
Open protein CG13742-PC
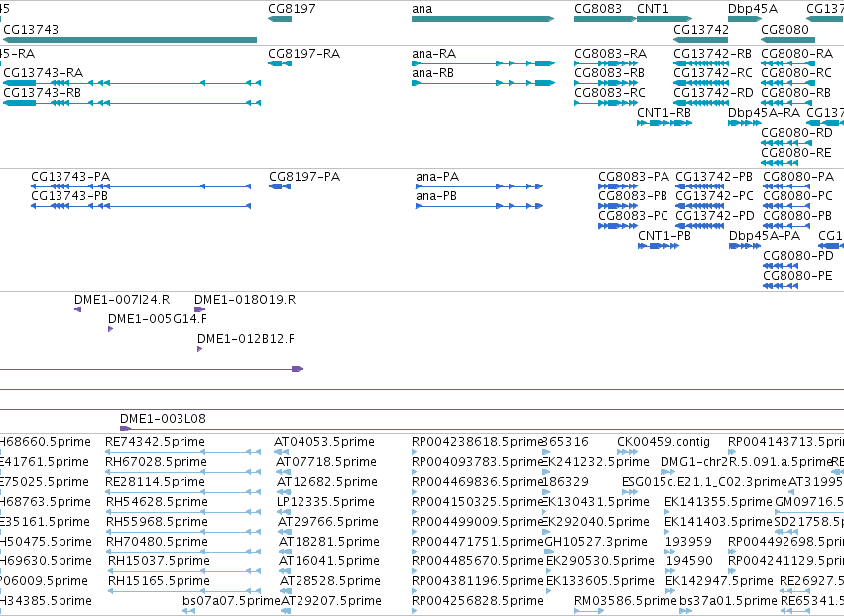pyautogui.click(x=700, y=206)
